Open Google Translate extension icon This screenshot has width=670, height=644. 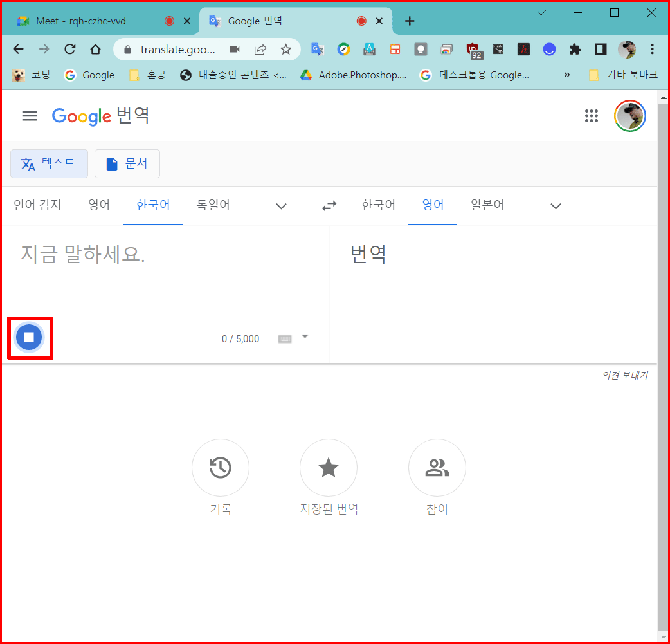[318, 50]
